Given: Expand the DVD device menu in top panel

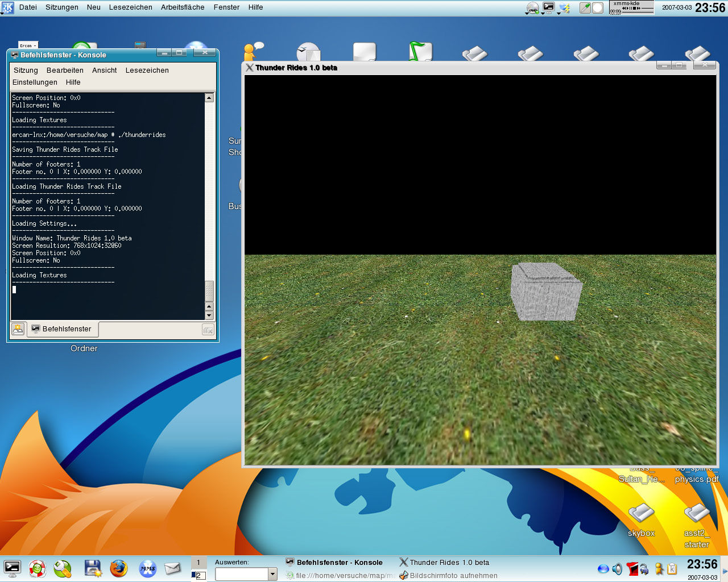Looking at the screenshot, I should coord(532,8).
